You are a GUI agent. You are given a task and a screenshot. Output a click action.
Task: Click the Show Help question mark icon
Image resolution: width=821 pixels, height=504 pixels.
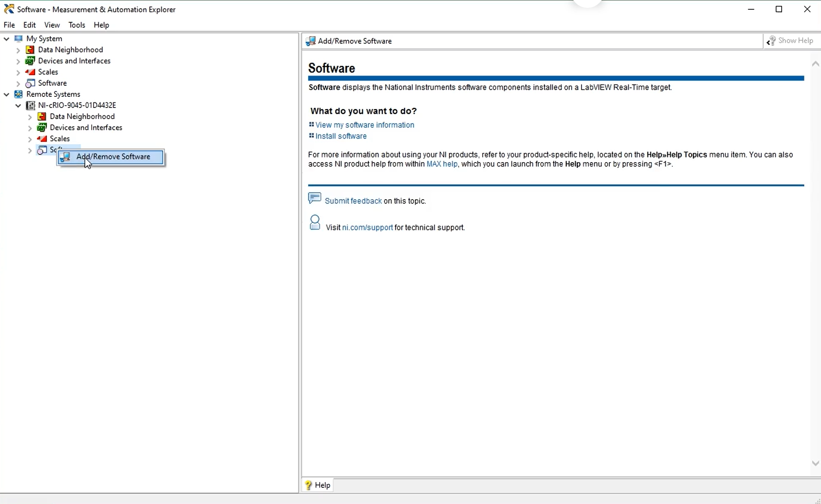click(771, 41)
